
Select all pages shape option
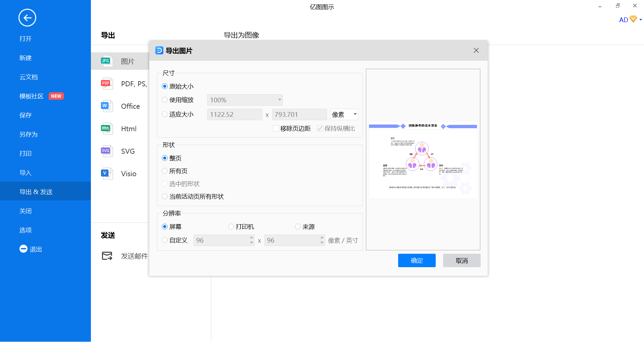pos(165,171)
